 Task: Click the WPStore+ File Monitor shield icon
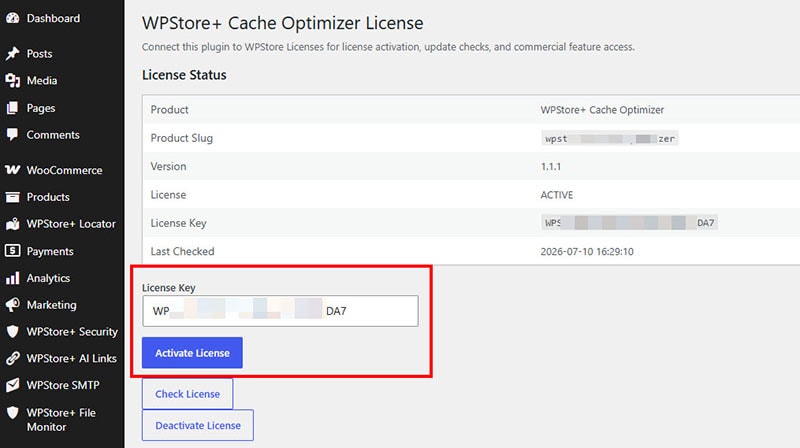click(13, 412)
